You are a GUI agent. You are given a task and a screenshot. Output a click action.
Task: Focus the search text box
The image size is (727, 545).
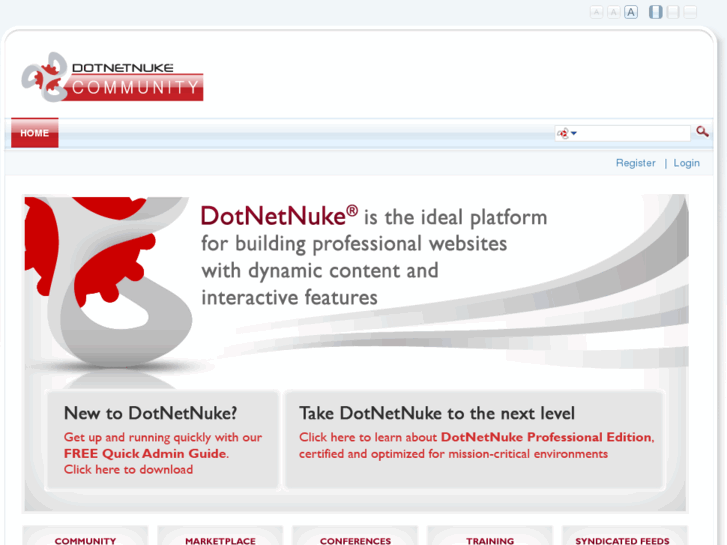(634, 133)
